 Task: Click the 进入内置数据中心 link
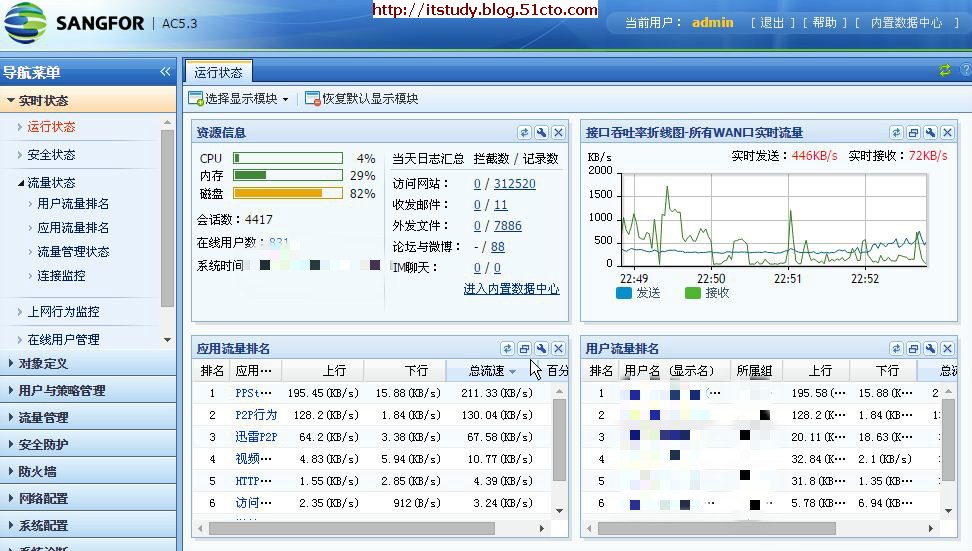point(511,289)
